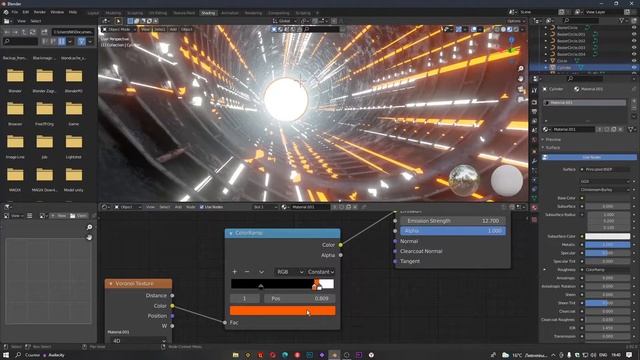Open the Window menu
640x360 pixels.
57,12
